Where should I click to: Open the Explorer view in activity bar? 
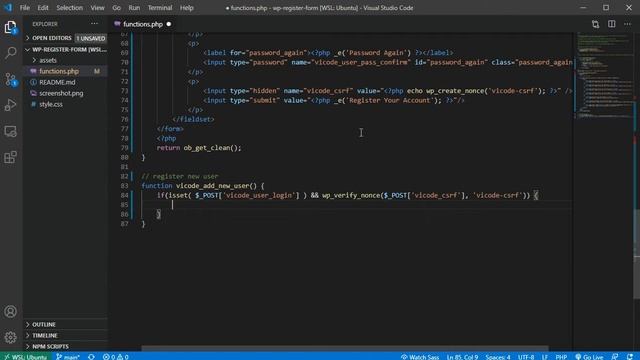11,27
